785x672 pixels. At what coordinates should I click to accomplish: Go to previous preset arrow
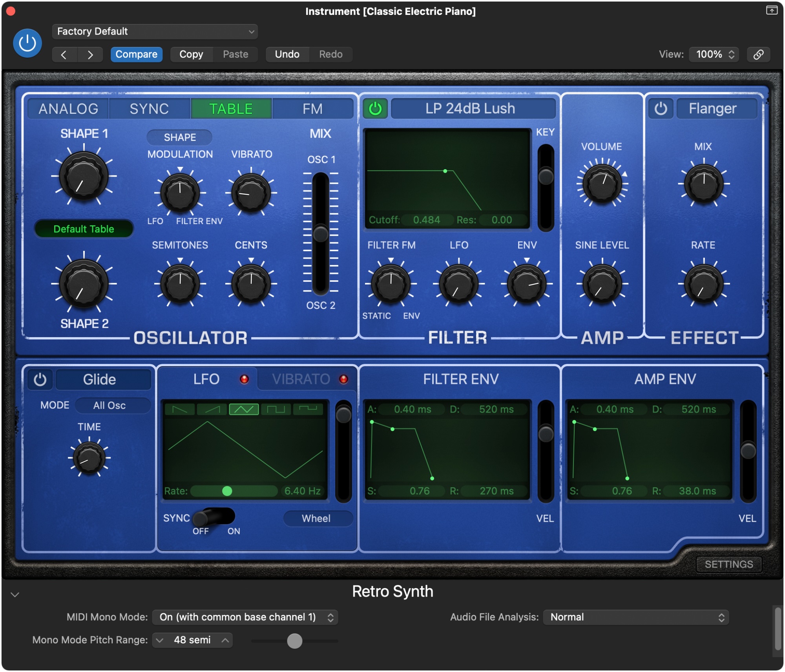64,55
